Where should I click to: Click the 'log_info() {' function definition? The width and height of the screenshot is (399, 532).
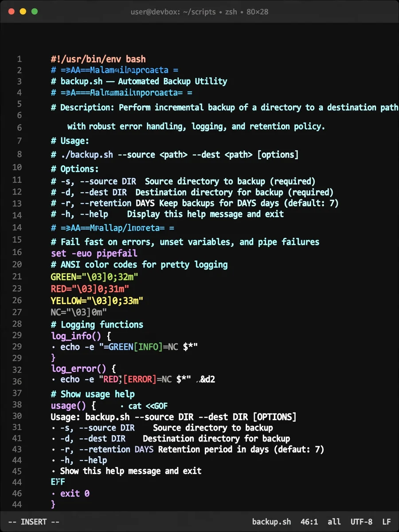click(81, 336)
